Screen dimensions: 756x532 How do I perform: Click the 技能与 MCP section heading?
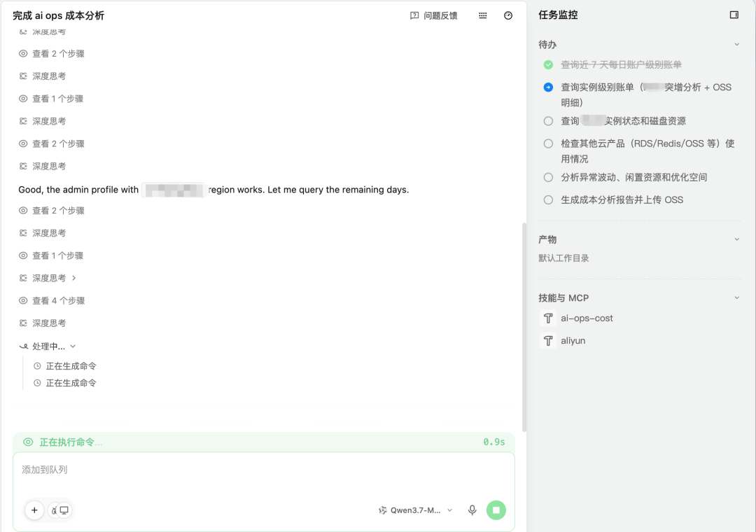point(563,297)
